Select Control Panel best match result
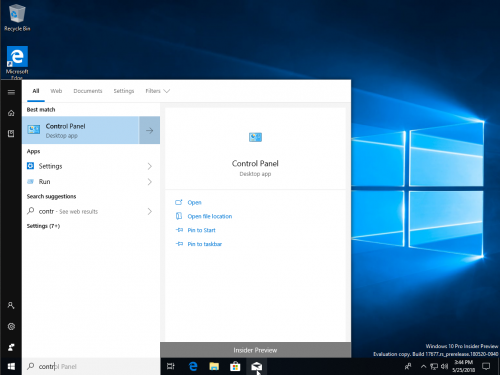 click(x=80, y=130)
